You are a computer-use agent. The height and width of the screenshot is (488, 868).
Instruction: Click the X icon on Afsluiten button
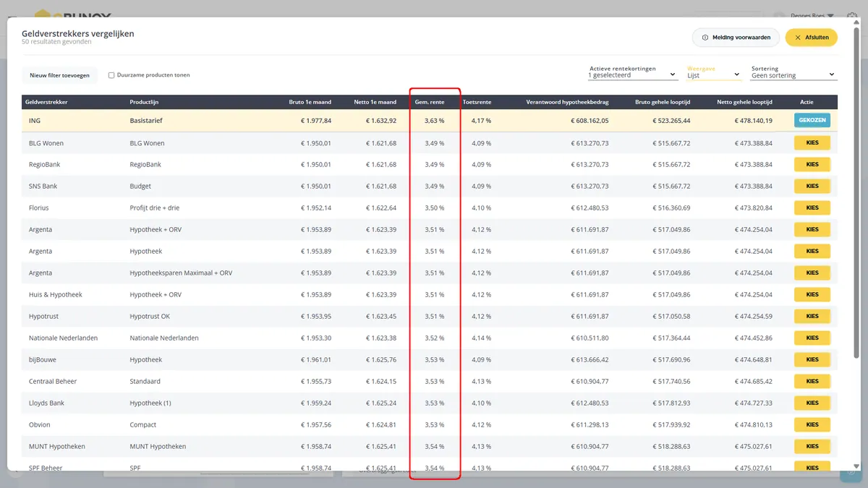click(x=798, y=38)
